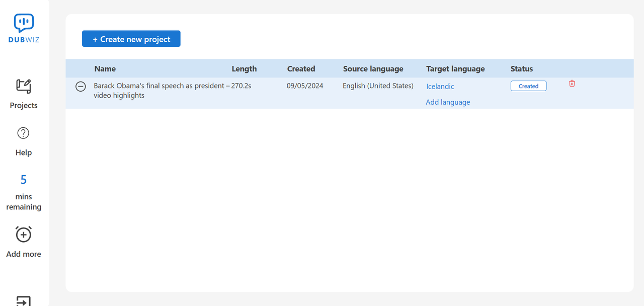The height and width of the screenshot is (306, 644).
Task: Click the Name column header
Action: point(105,69)
